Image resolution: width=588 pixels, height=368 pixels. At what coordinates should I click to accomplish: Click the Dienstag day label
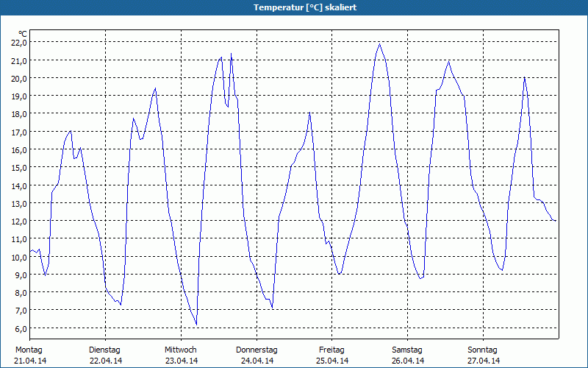click(104, 350)
